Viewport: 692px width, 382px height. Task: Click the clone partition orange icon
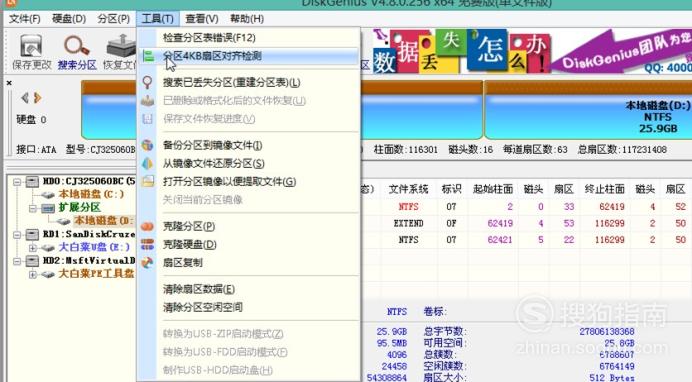147,226
